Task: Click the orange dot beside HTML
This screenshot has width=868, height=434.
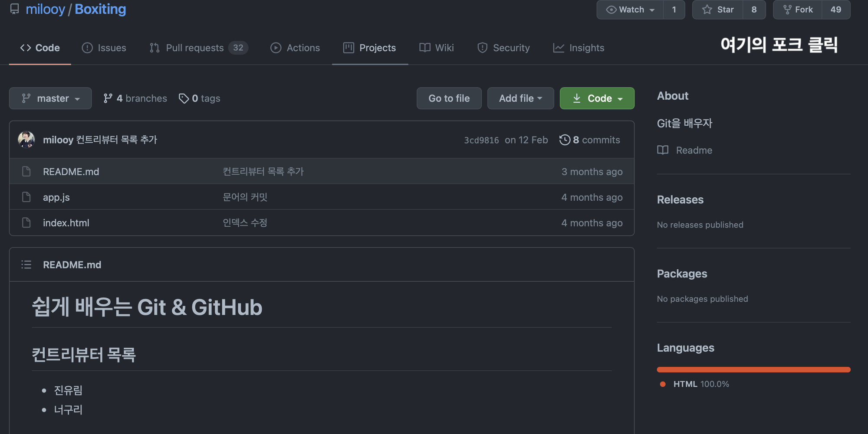Action: 663,384
